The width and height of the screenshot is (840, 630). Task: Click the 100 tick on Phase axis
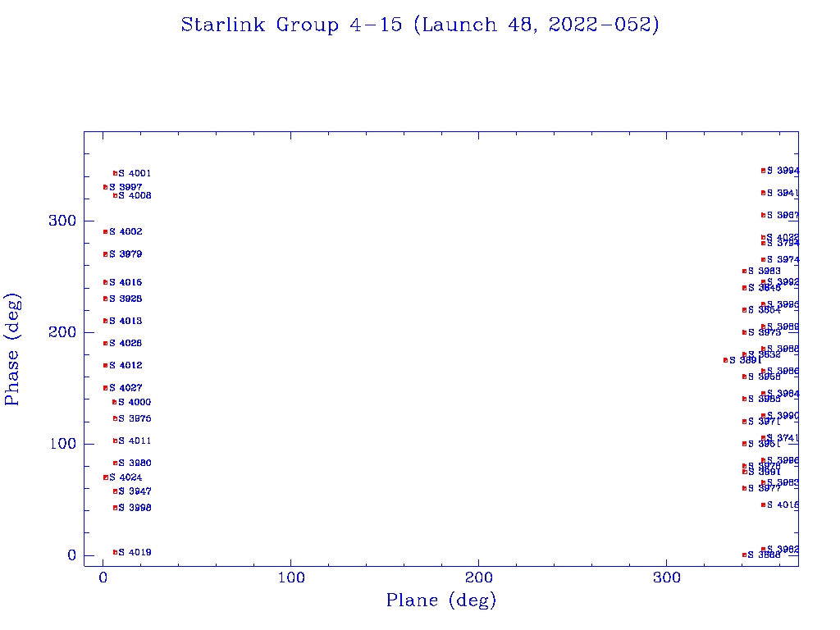(x=62, y=444)
